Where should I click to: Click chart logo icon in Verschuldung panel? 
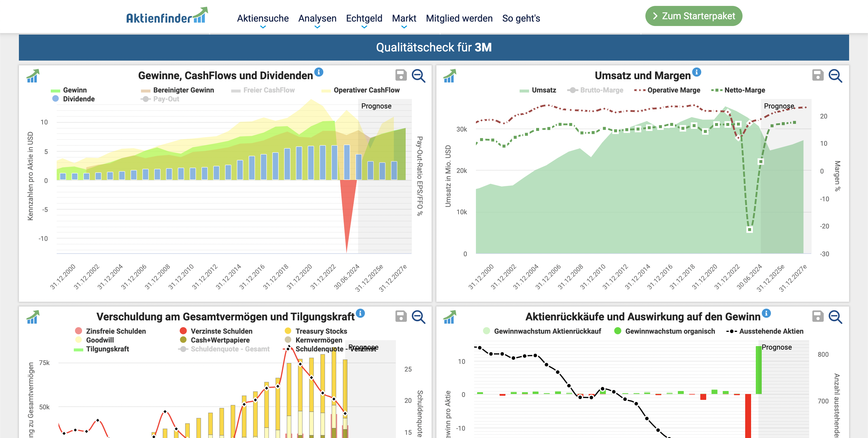pos(33,317)
